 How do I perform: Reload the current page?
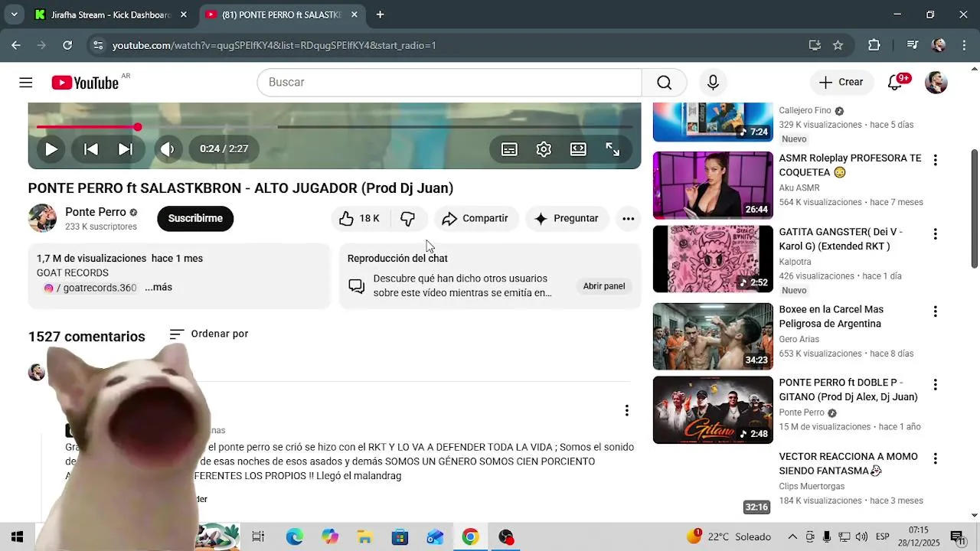(67, 45)
